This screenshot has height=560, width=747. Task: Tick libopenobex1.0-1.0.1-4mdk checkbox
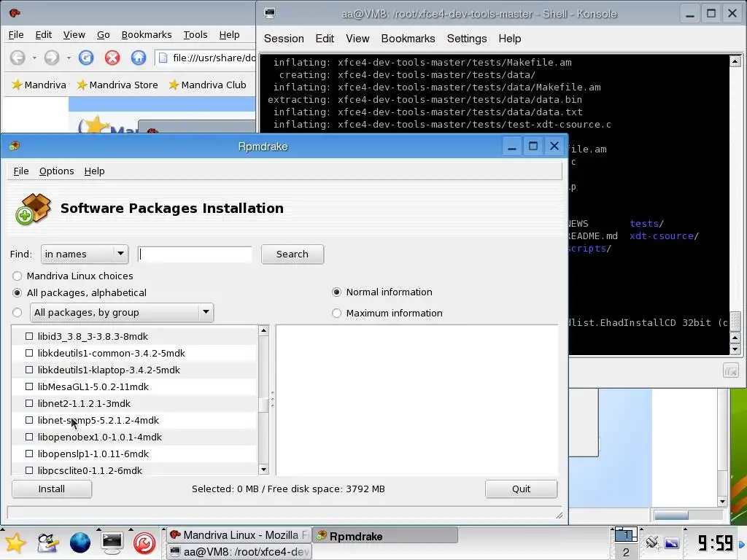coord(29,437)
